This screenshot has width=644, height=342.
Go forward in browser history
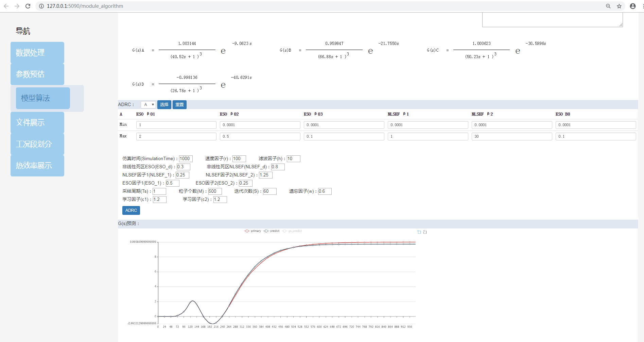[x=17, y=6]
